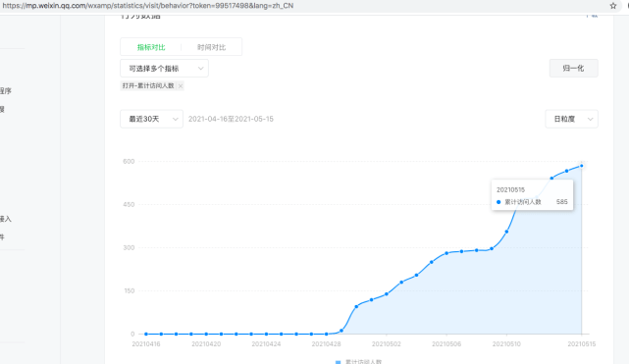Screen dimensions: 629x364
Task: Click the 20210506 data point on the line
Action: (x=446, y=253)
